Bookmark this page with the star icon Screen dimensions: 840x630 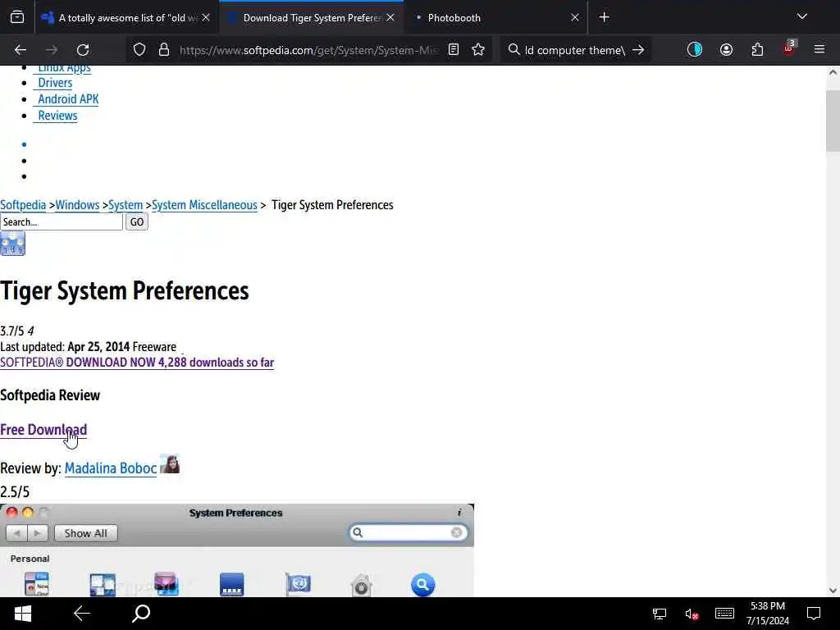pyautogui.click(x=478, y=50)
